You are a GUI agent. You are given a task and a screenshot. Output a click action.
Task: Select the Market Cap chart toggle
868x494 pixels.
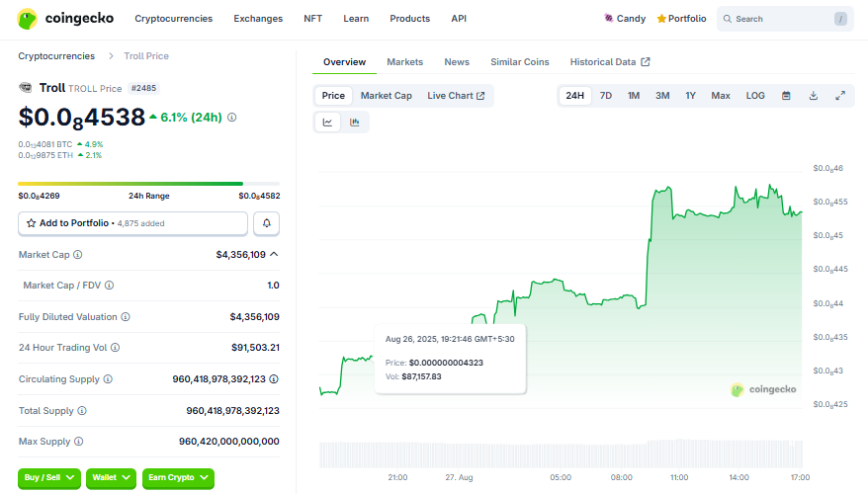(387, 96)
